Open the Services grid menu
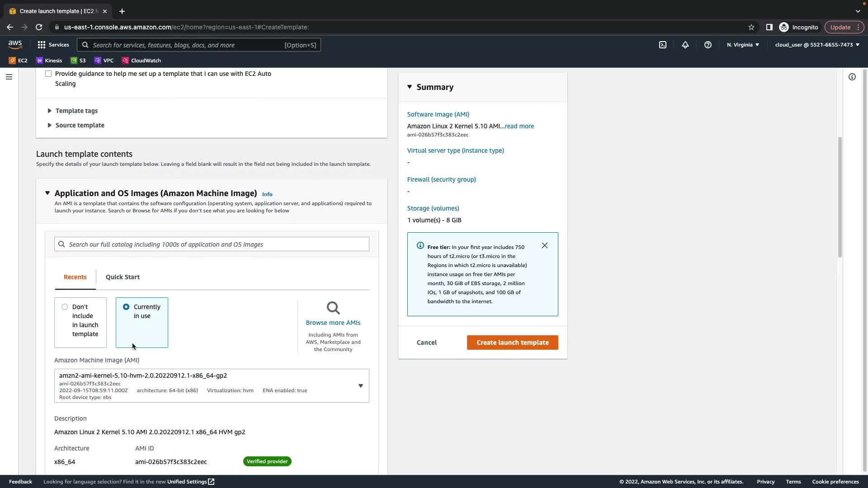868x488 pixels. (53, 45)
